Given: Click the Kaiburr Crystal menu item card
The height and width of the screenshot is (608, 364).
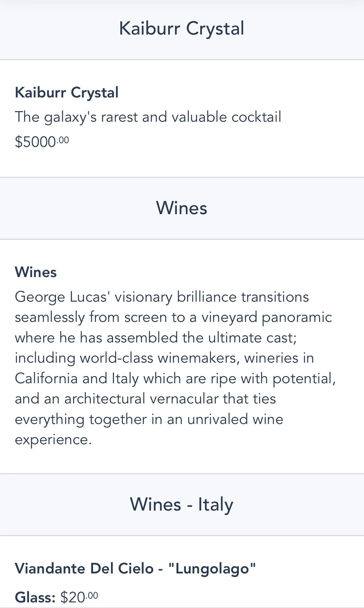Looking at the screenshot, I should (182, 118).
